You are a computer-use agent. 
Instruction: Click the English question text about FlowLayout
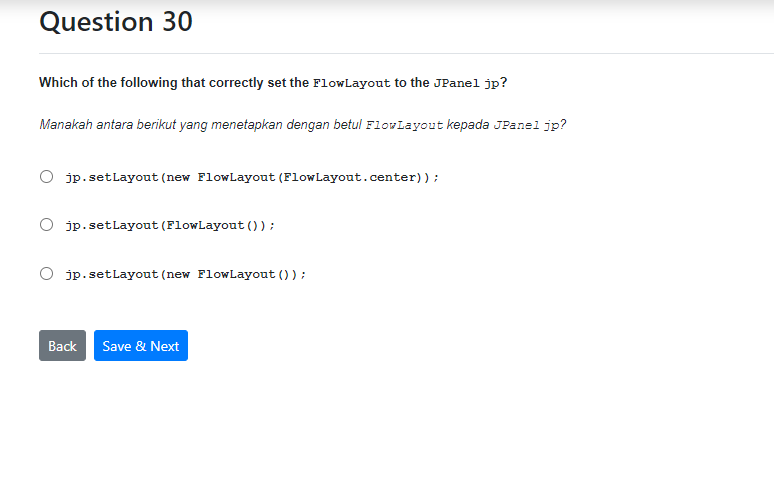[273, 82]
